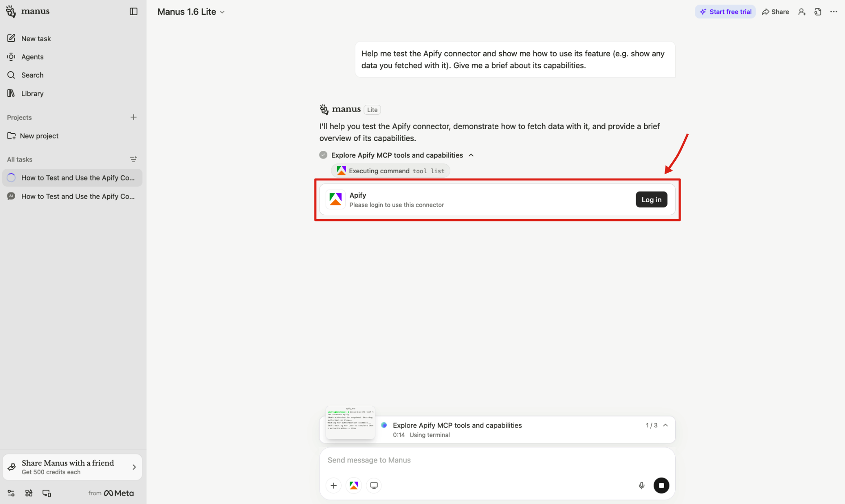Open task filter options next to All tasks
This screenshot has width=845, height=504.
(x=133, y=159)
